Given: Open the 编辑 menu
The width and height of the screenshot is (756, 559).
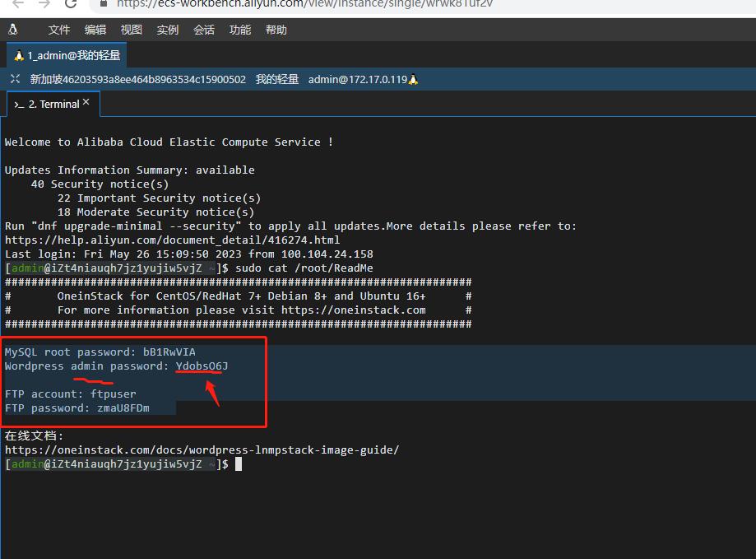Looking at the screenshot, I should (x=95, y=30).
